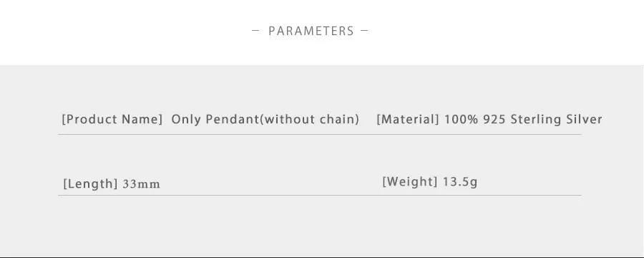Click the word "Only" in product name
The height and width of the screenshot is (258, 644).
[186, 120]
